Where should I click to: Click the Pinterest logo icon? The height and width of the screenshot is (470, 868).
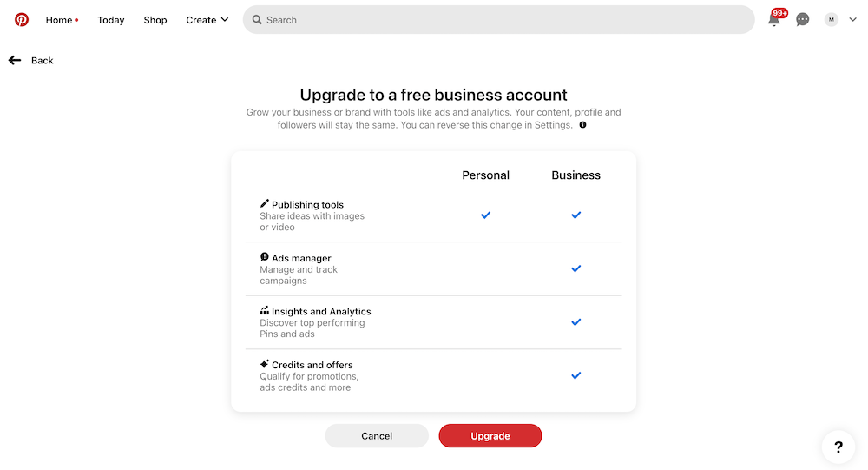[x=22, y=20]
